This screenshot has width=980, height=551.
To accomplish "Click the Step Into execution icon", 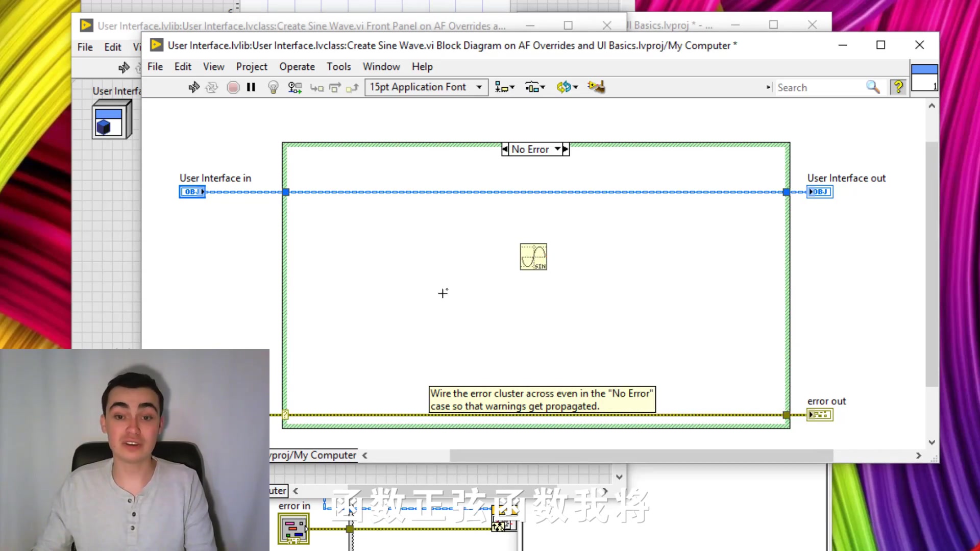I will click(316, 87).
